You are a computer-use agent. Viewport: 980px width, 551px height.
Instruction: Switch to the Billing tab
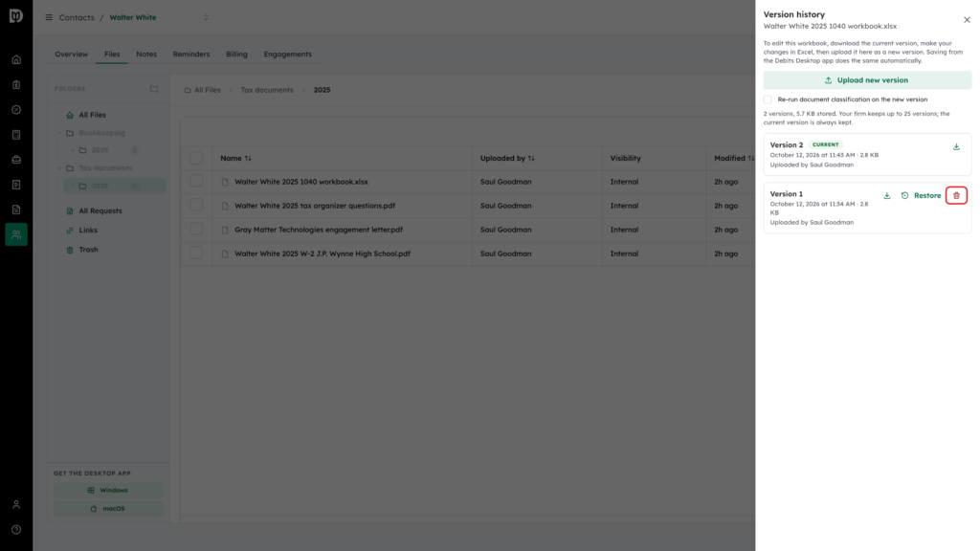click(x=236, y=55)
